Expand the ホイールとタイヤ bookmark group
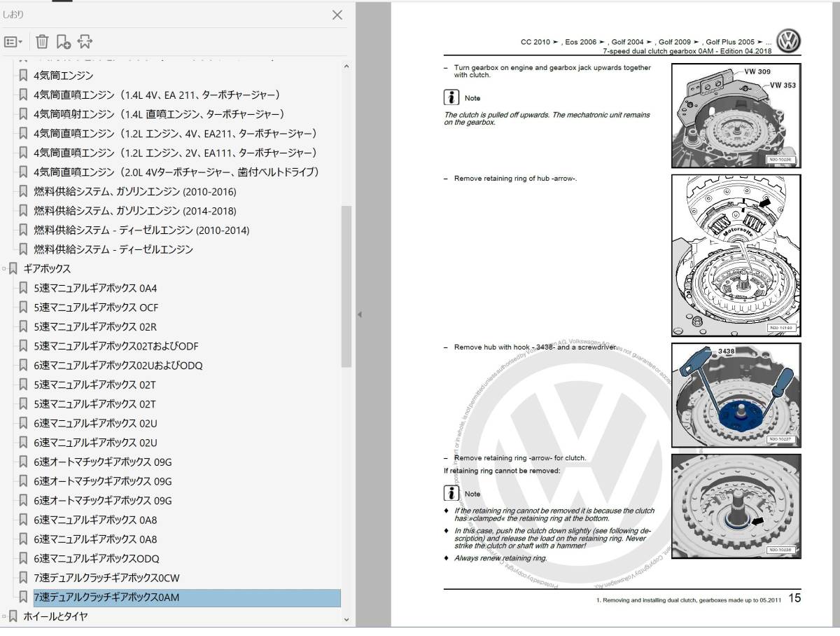The image size is (840, 636). [x=4, y=617]
